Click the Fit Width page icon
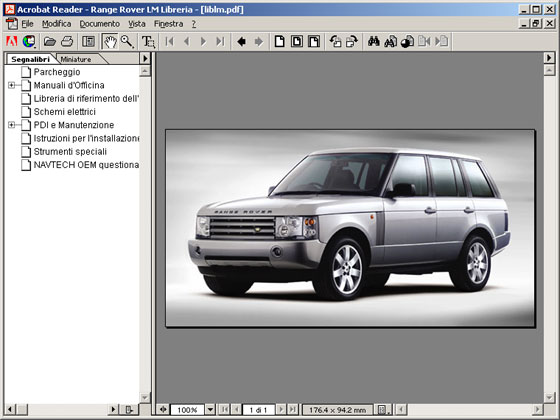Viewport: 560px width, 420px height. coord(314,41)
